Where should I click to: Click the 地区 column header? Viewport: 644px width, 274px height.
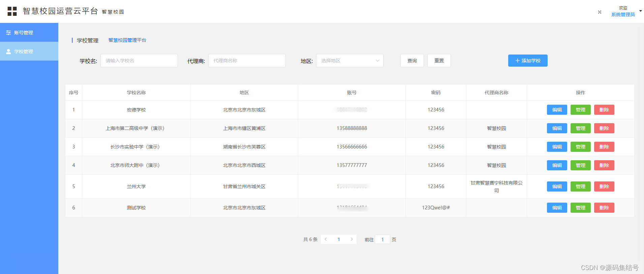(x=244, y=93)
